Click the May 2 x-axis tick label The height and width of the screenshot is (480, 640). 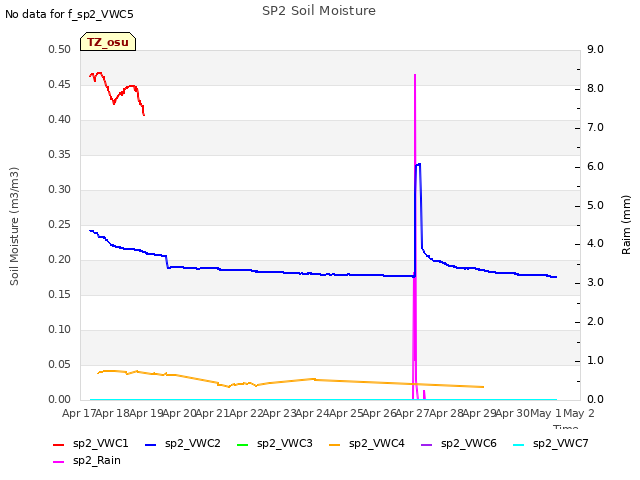click(x=579, y=413)
